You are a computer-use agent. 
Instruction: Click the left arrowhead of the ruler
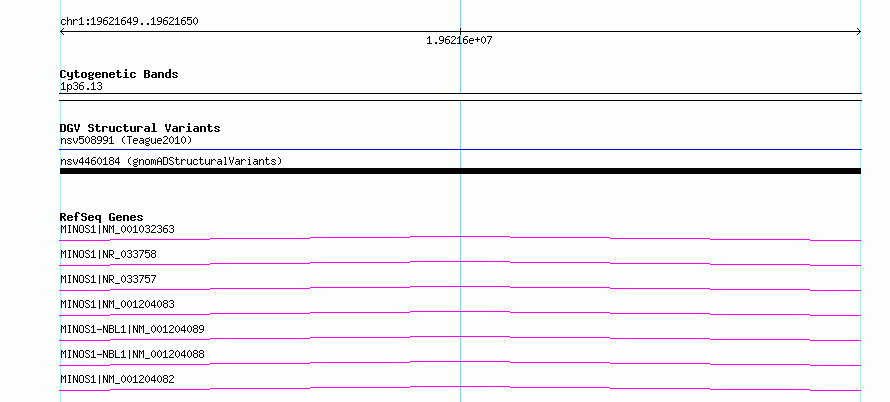(x=62, y=32)
